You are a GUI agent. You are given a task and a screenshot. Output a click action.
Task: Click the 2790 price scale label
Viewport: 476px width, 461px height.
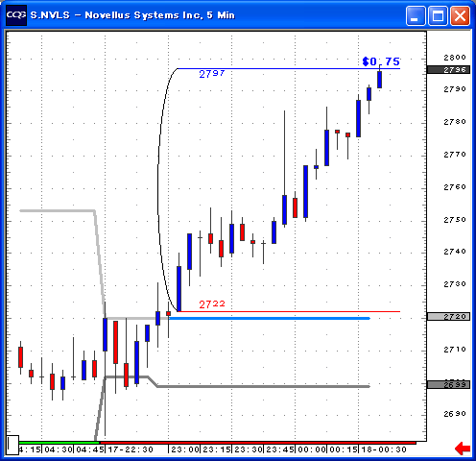455,89
